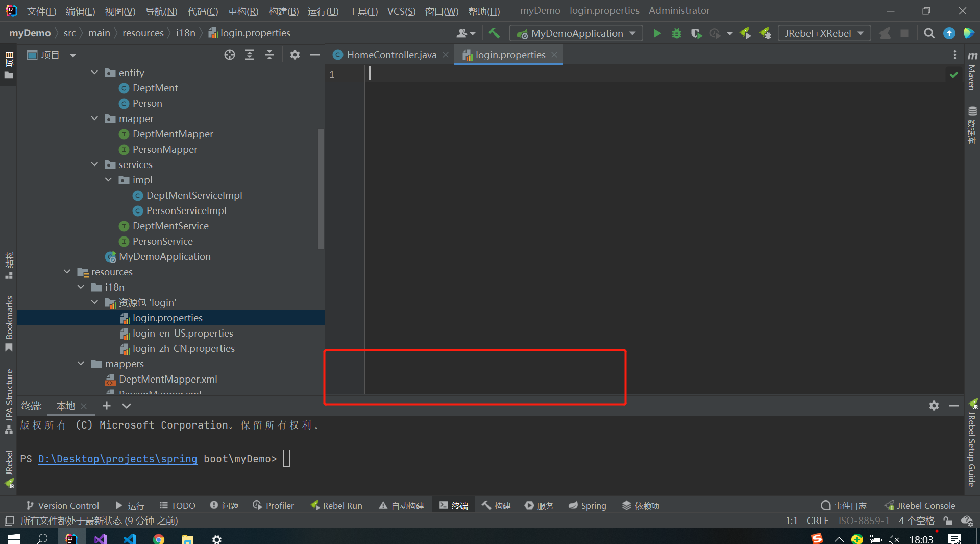Click the blue update arrow icon
The height and width of the screenshot is (544, 980).
pyautogui.click(x=949, y=33)
